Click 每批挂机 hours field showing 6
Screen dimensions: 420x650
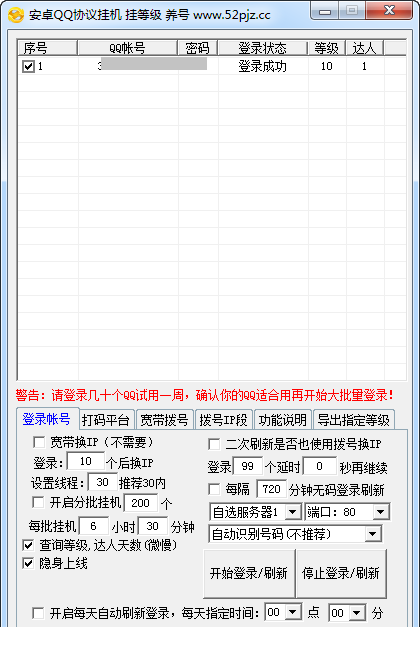click(94, 526)
